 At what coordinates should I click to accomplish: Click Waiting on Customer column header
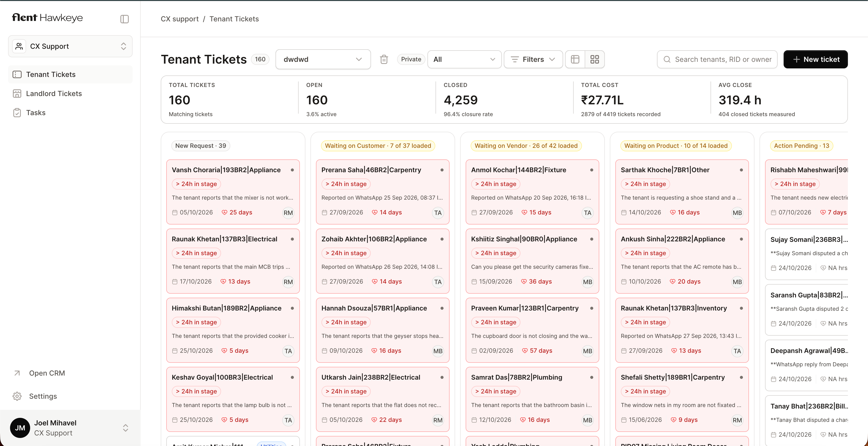coord(378,146)
